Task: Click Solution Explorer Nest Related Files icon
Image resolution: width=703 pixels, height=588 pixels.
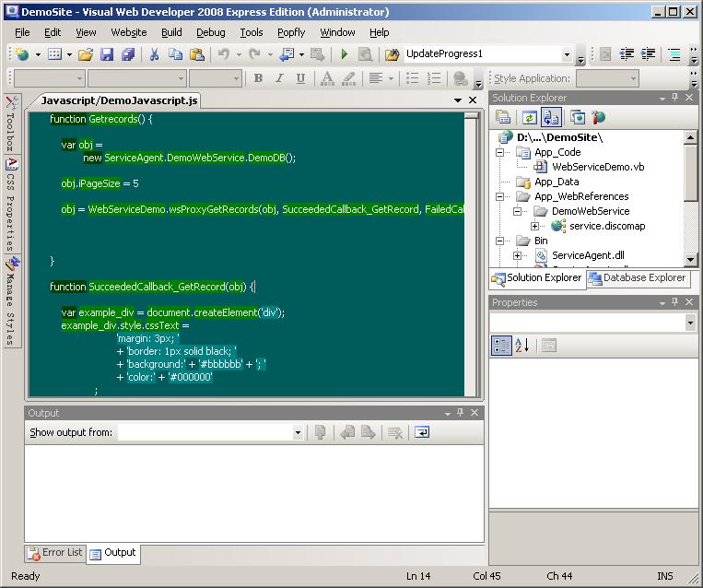Action: click(551, 118)
